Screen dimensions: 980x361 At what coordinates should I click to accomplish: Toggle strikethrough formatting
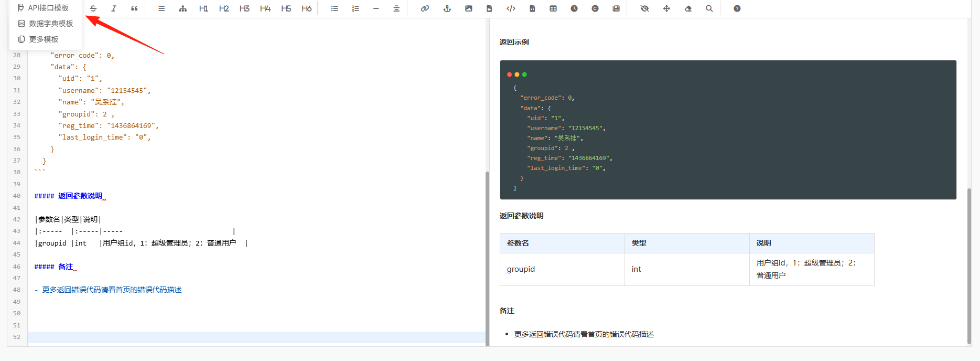[93, 8]
